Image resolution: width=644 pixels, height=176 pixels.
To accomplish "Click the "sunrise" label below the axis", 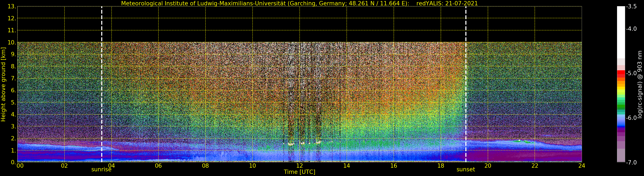I will (101, 170).
